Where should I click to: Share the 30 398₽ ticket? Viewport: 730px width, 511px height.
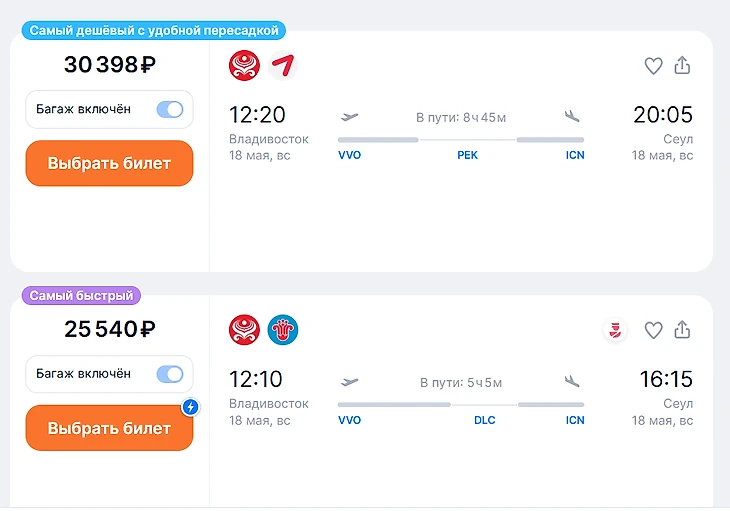pos(683,66)
